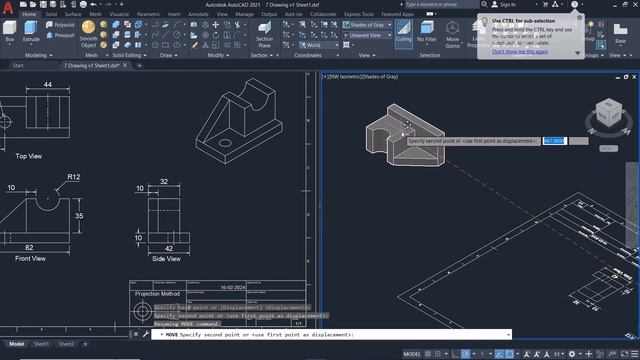This screenshot has width=640, height=360.
Task: Expand the Solid Editing panel
Action: (129, 55)
